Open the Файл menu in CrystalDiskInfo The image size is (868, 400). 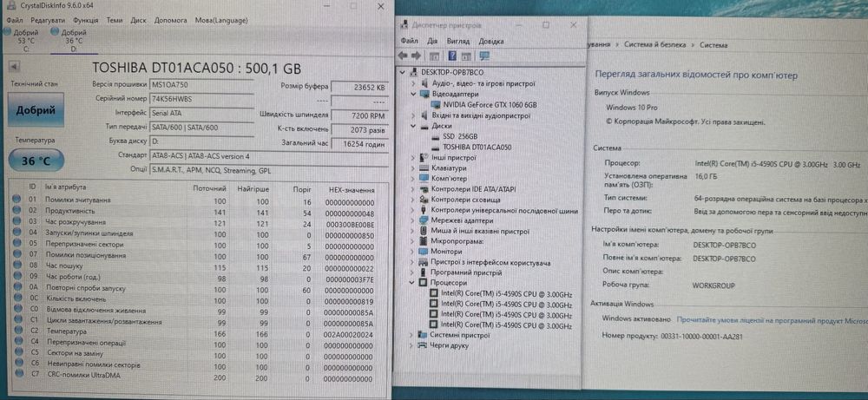[16, 21]
